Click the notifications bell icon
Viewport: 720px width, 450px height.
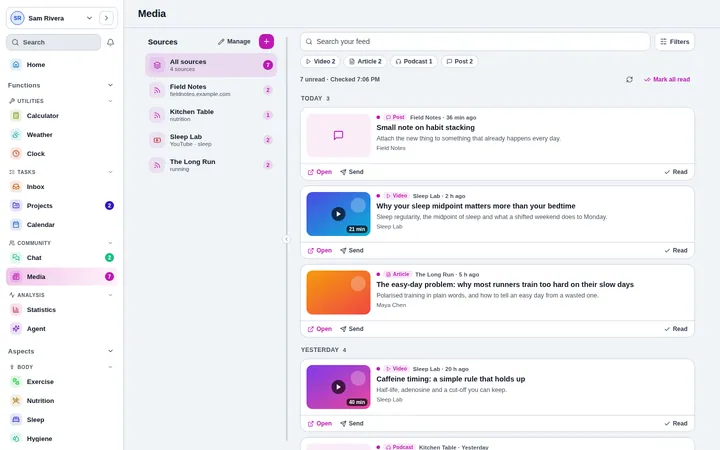(x=110, y=42)
